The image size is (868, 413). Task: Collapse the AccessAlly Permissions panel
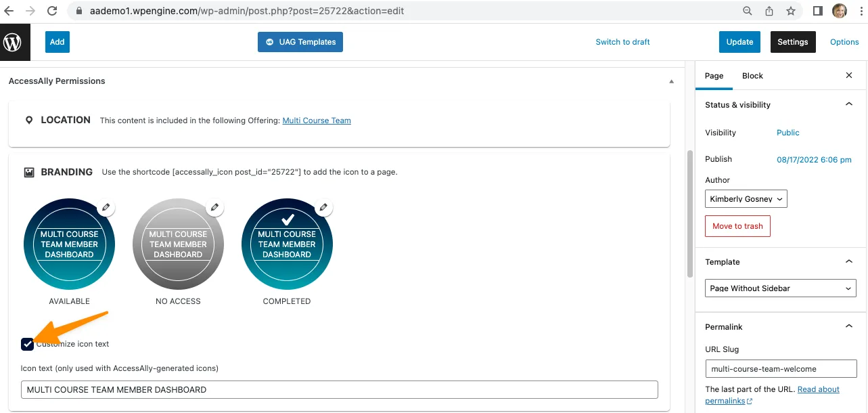click(x=671, y=81)
